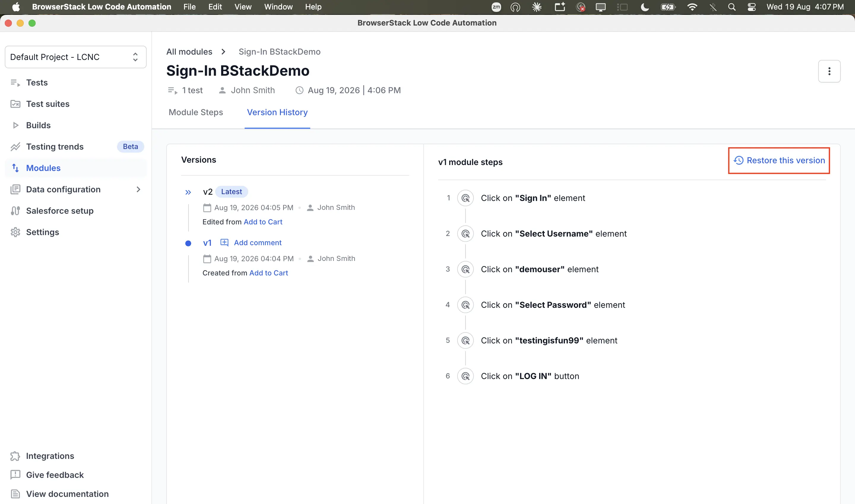Click the Latest badge on v2

pyautogui.click(x=232, y=191)
